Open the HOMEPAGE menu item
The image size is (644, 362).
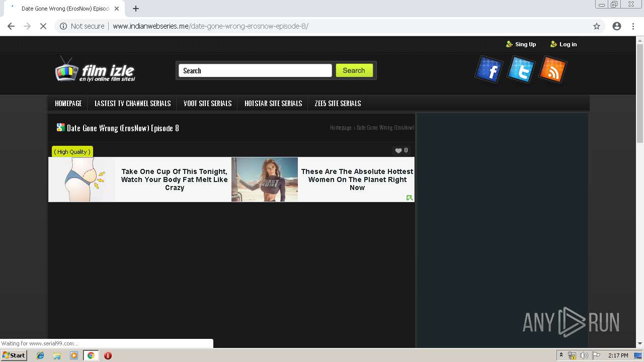coord(68,104)
